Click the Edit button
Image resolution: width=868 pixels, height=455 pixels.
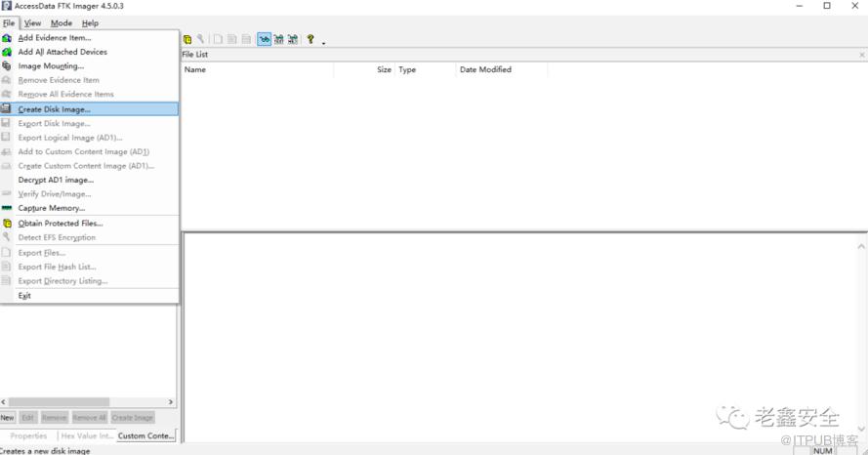(x=28, y=417)
